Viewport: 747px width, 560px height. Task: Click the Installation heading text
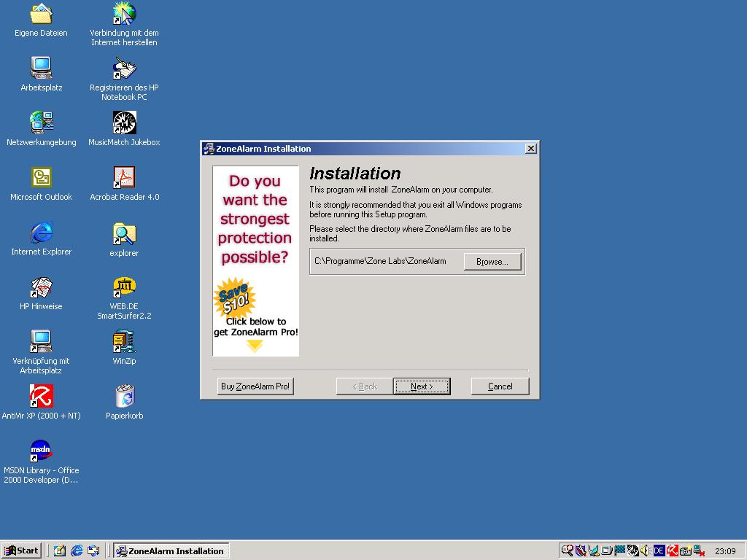pyautogui.click(x=355, y=174)
